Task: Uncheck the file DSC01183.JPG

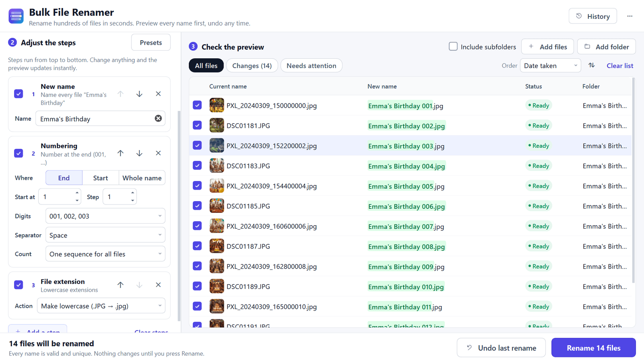Action: point(197,165)
